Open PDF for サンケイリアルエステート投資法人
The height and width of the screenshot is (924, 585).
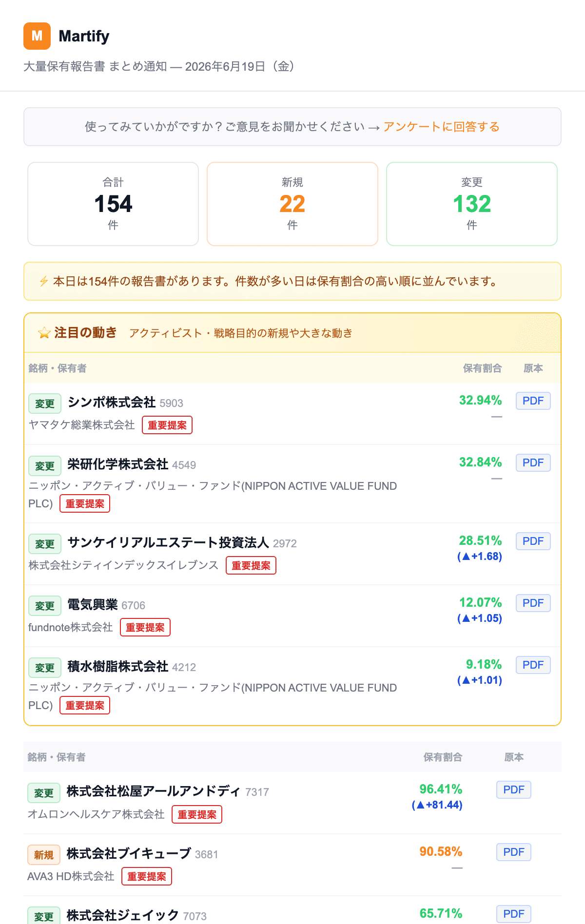pyautogui.click(x=533, y=541)
